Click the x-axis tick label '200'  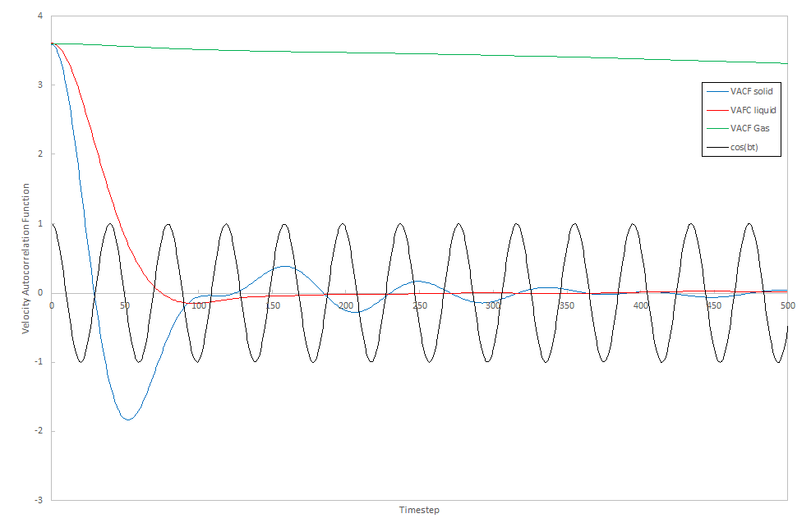[x=346, y=305]
